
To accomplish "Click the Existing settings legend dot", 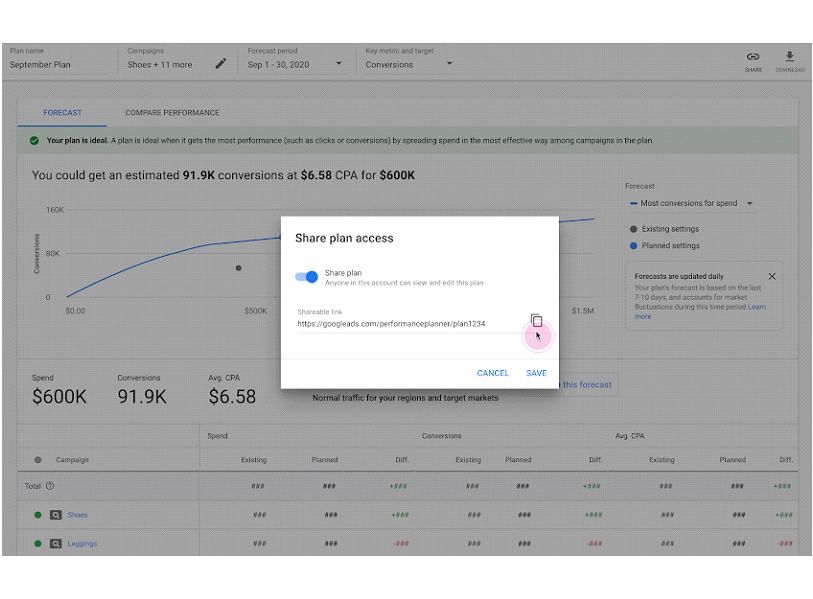I will (633, 229).
